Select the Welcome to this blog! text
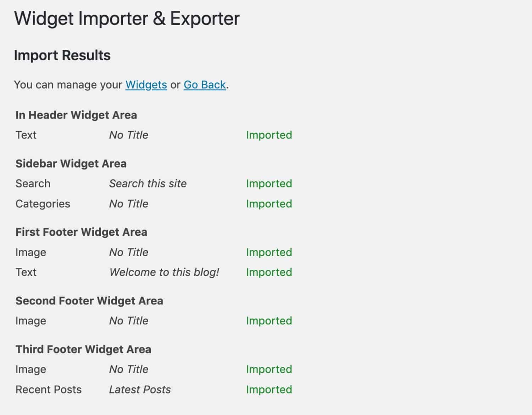Screen dimensions: 532x415 click(164, 272)
